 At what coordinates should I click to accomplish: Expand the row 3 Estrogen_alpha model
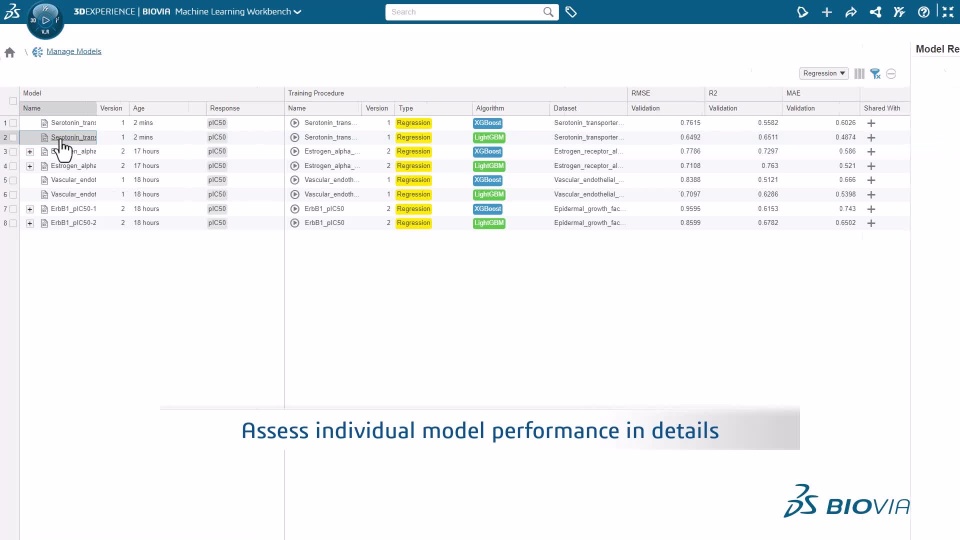click(29, 152)
